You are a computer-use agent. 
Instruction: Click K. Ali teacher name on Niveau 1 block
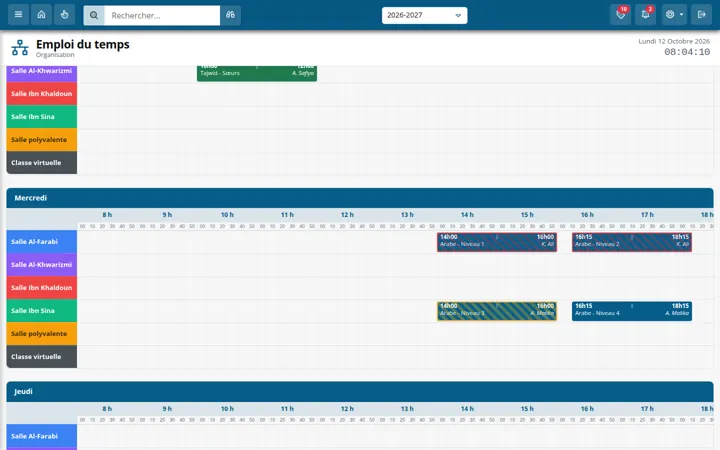pos(547,244)
